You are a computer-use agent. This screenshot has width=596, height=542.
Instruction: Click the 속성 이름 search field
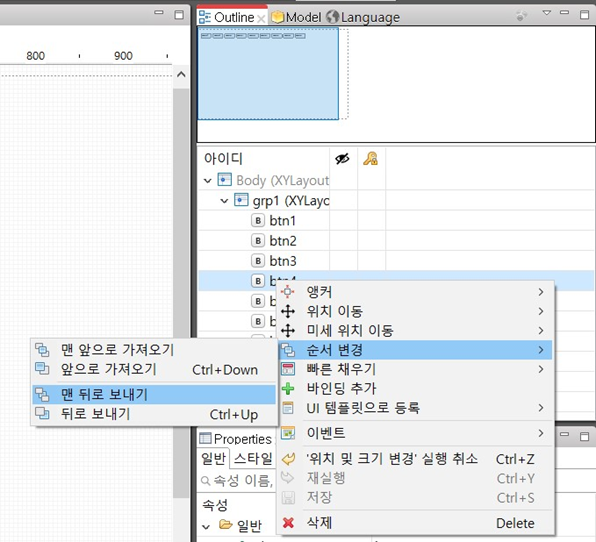pyautogui.click(x=238, y=480)
